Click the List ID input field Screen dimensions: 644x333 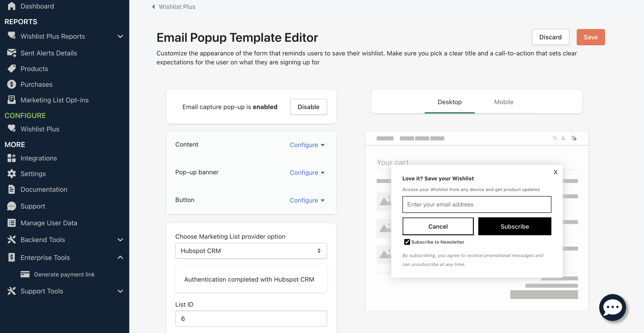point(251,319)
